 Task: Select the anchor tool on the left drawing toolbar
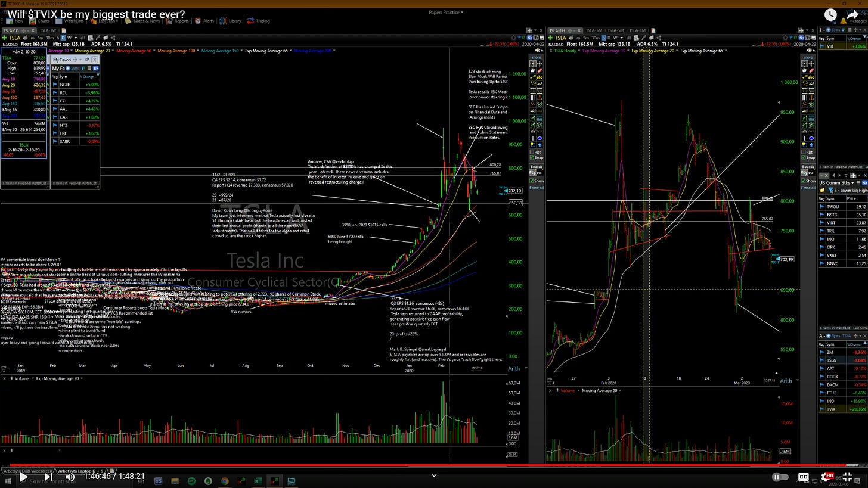[x=540, y=98]
